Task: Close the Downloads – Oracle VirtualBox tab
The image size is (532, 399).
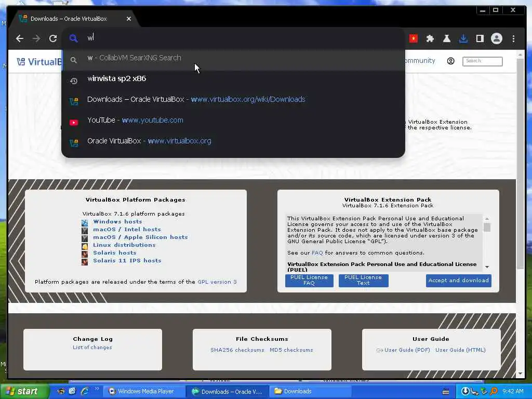Action: click(129, 19)
